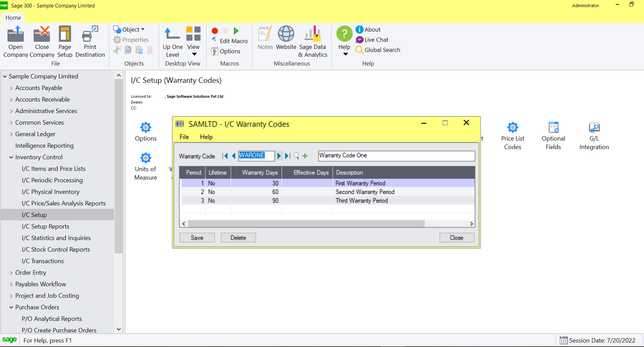Open the warranty code finder
This screenshot has width=644, height=347.
pos(296,156)
